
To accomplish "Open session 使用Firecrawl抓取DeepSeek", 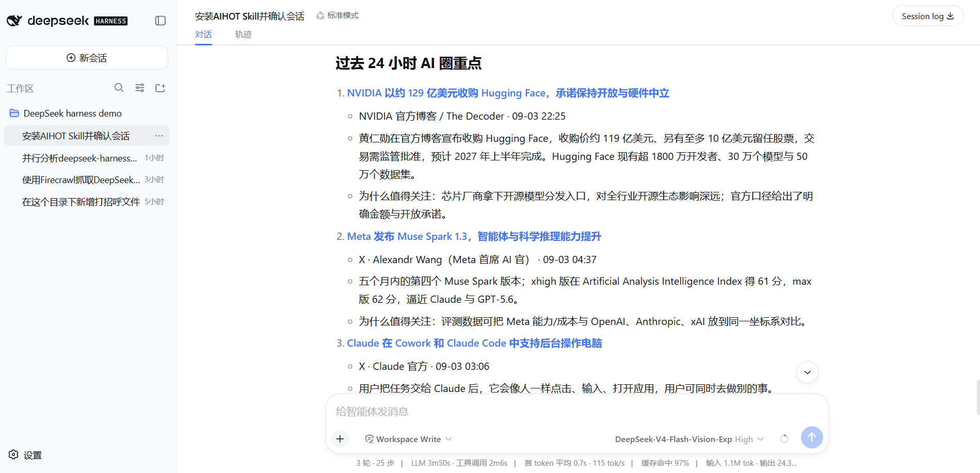I will 87,180.
